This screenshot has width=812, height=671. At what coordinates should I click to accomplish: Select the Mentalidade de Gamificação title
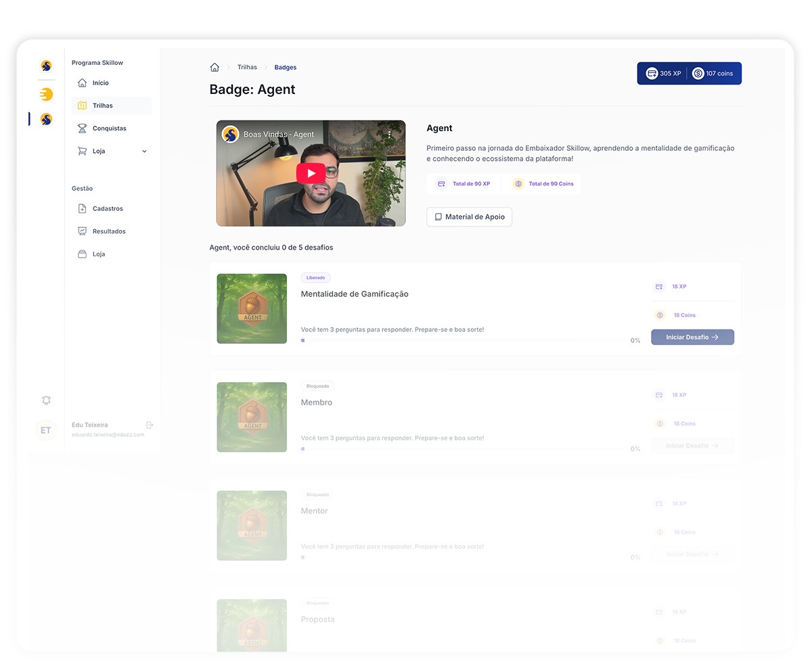(x=355, y=294)
